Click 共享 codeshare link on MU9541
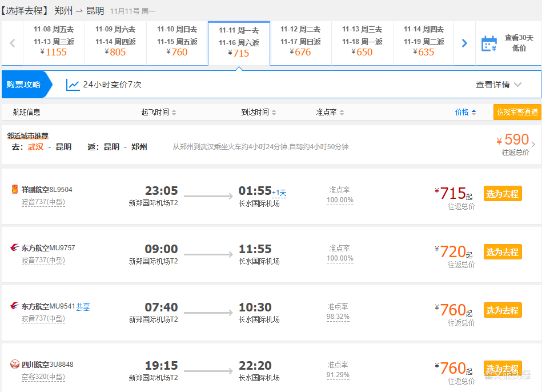This screenshot has height=392, width=542. coord(83,306)
